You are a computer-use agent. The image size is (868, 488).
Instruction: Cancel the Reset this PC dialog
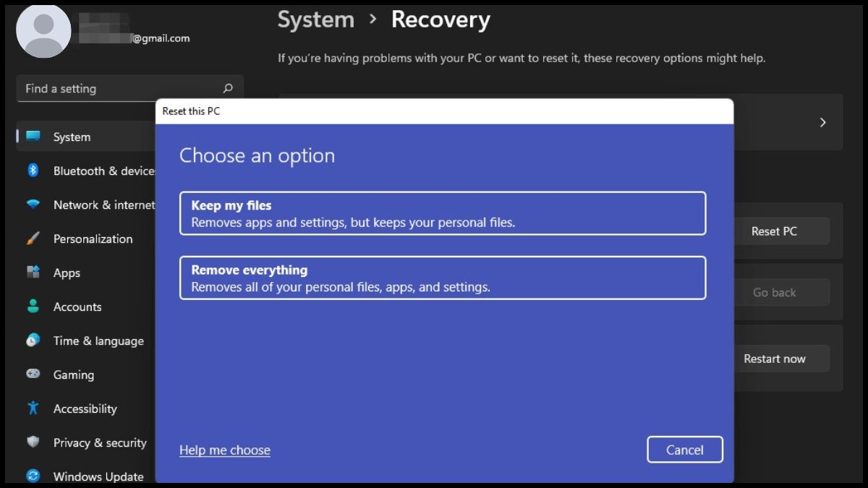coord(684,449)
